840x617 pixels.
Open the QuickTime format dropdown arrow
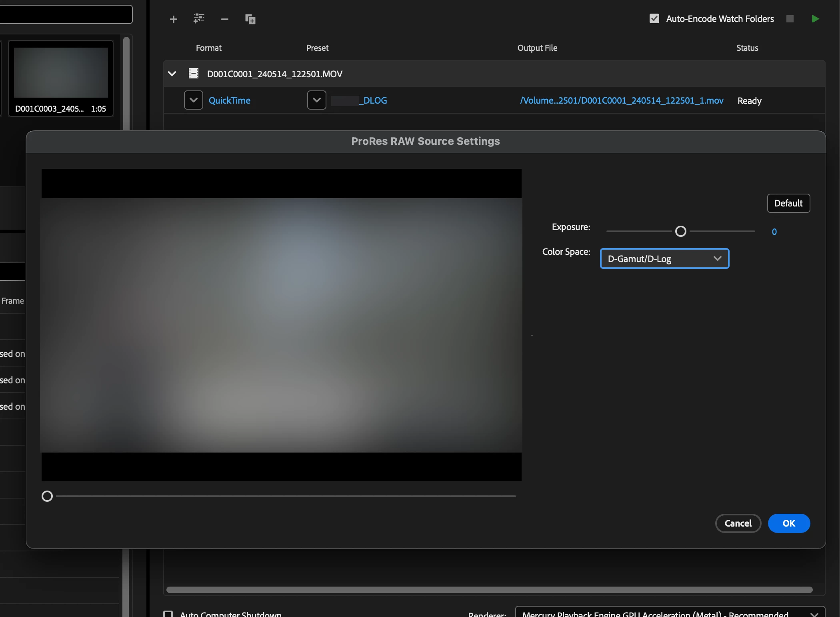(194, 100)
